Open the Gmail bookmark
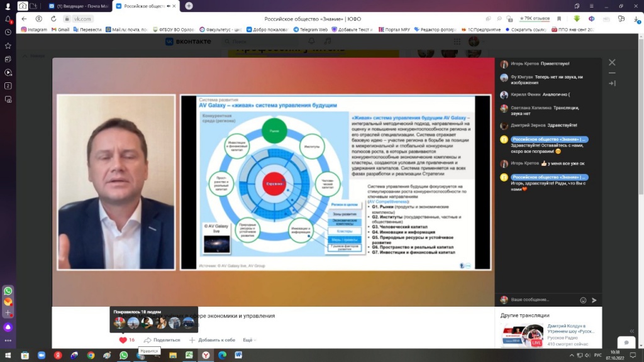644x362 pixels. pos(60,30)
